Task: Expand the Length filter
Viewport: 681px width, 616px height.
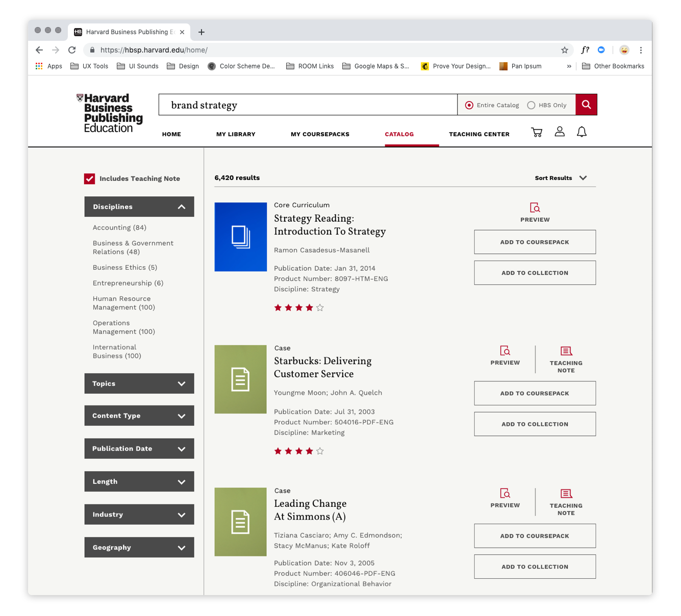Action: tap(139, 481)
